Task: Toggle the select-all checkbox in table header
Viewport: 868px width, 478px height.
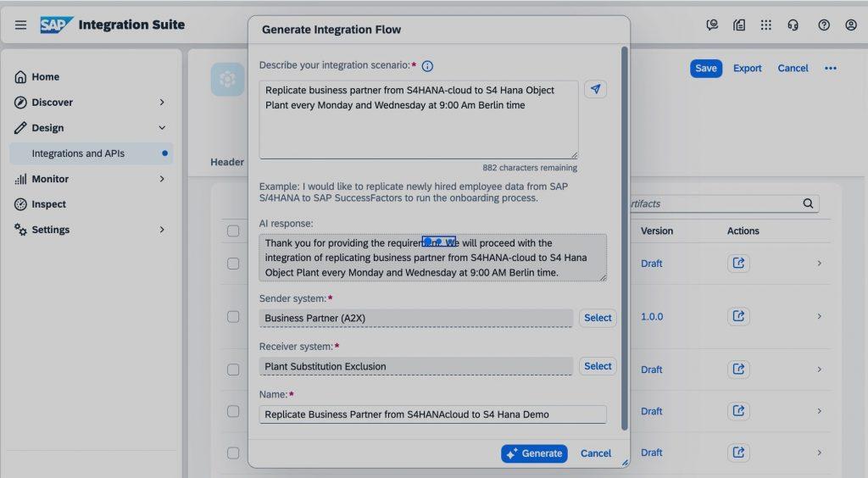Action: click(233, 231)
